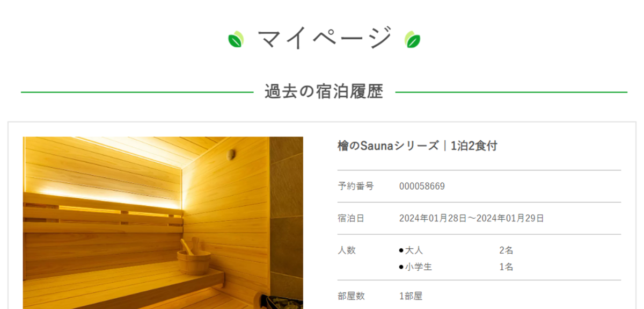Click reservation number 000058669
Screen dimensions: 644x309
pos(422,186)
